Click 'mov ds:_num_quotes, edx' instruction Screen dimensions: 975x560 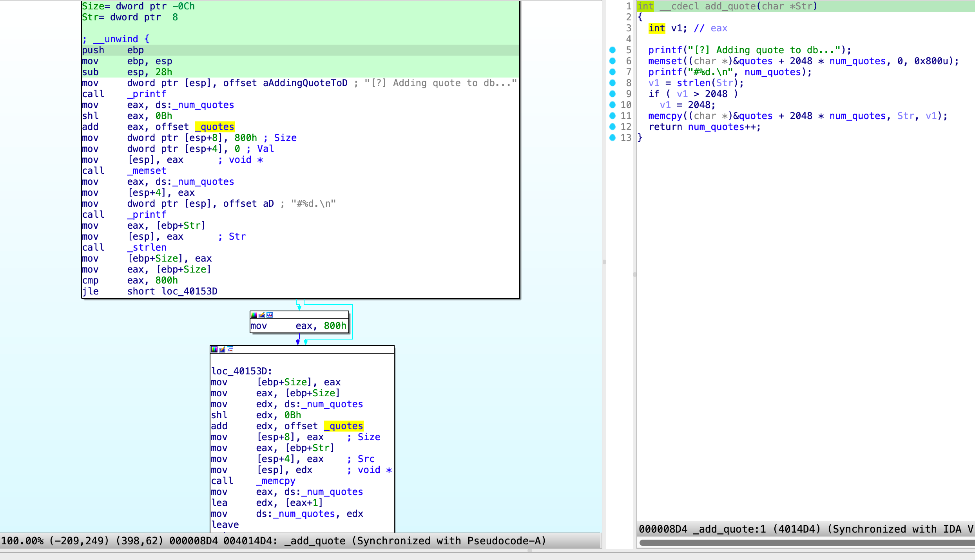287,514
